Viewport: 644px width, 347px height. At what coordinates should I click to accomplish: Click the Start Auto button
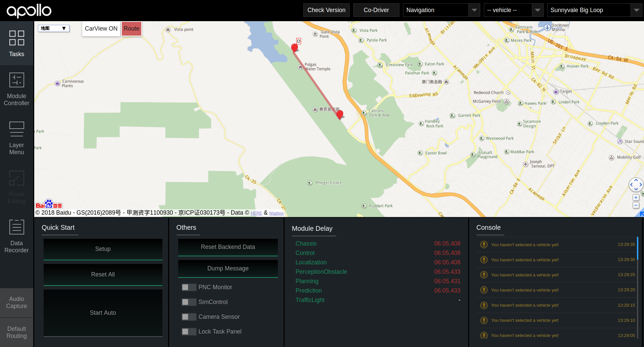pos(103,313)
